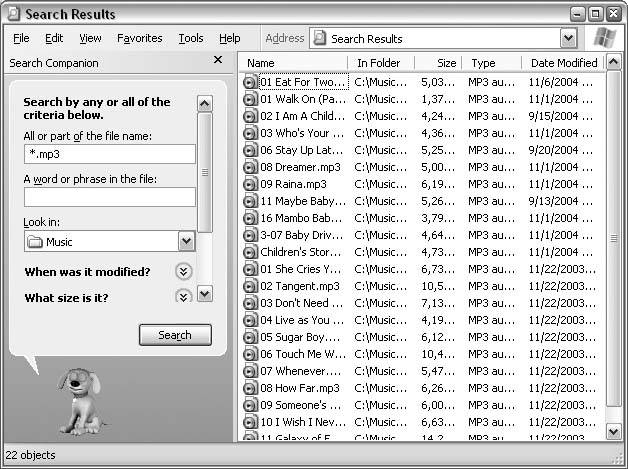This screenshot has height=469, width=628.
Task: Click the search companion dog character
Action: [78, 400]
